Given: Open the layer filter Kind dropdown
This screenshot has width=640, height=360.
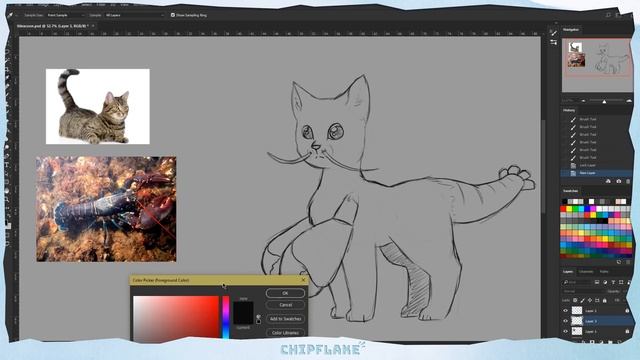Looking at the screenshot, I should 577,282.
